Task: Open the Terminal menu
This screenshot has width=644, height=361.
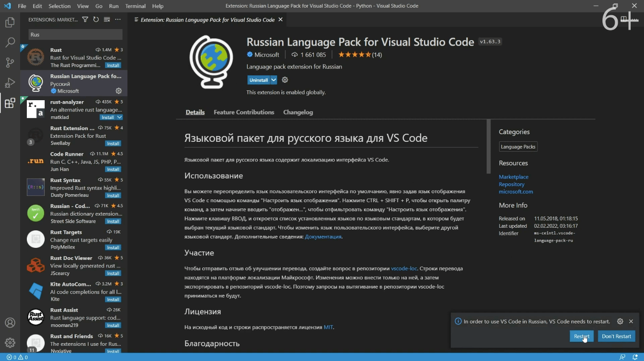Action: coord(136,6)
